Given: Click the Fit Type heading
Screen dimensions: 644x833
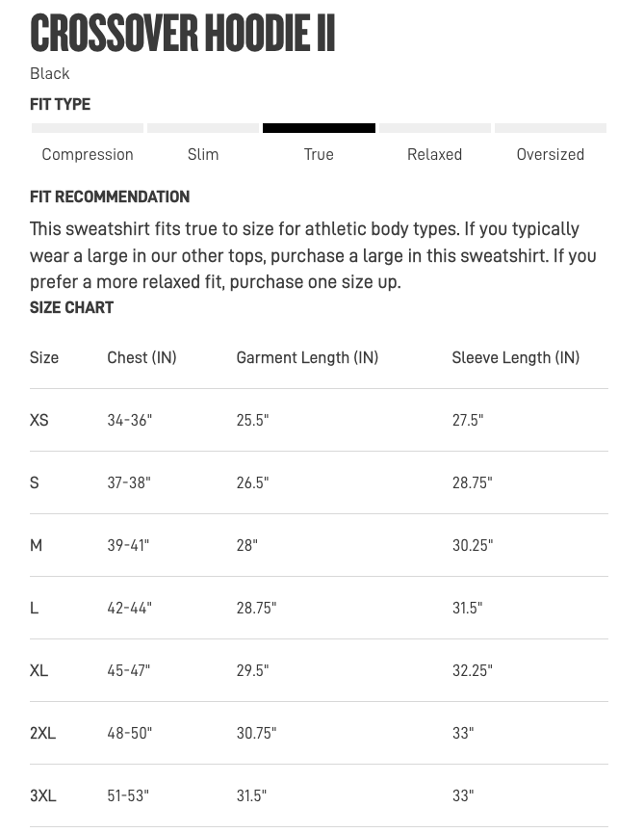Looking at the screenshot, I should (x=60, y=104).
